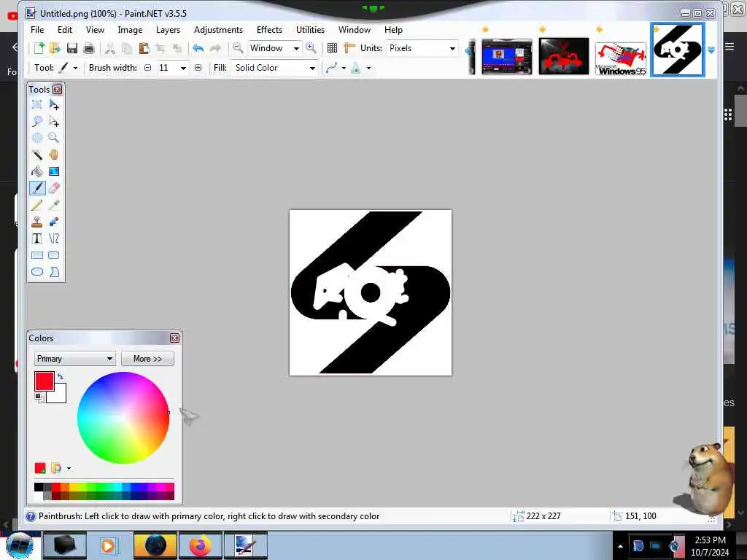Select the Move Selected Pixels tool
The width and height of the screenshot is (747, 560).
[54, 104]
